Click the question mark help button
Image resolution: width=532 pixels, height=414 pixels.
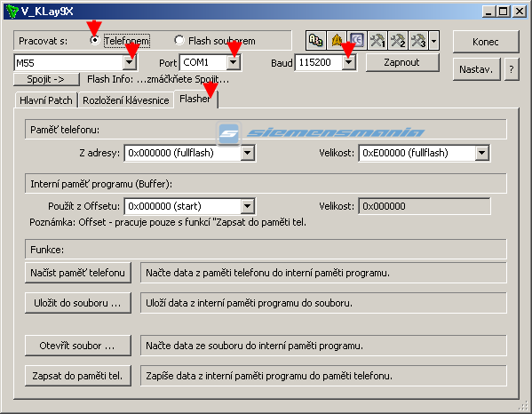(512, 69)
